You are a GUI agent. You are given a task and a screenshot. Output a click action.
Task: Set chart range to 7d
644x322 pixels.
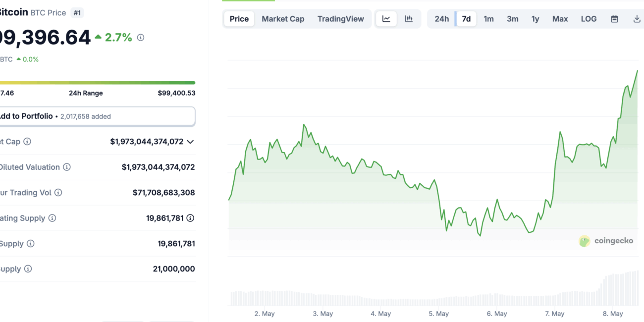click(466, 19)
